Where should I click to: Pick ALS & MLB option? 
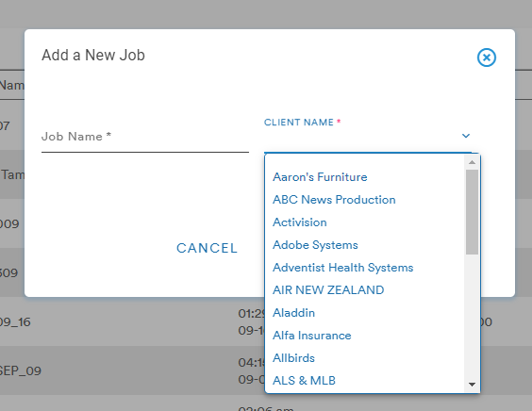click(x=305, y=381)
